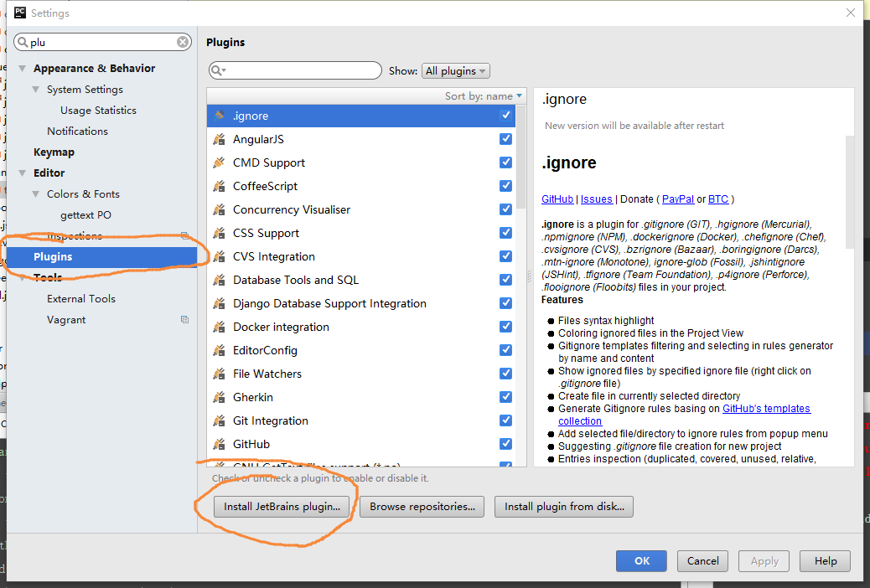Viewport: 870px width, 588px height.
Task: Click the Gherkin plugin icon
Action: tap(219, 397)
